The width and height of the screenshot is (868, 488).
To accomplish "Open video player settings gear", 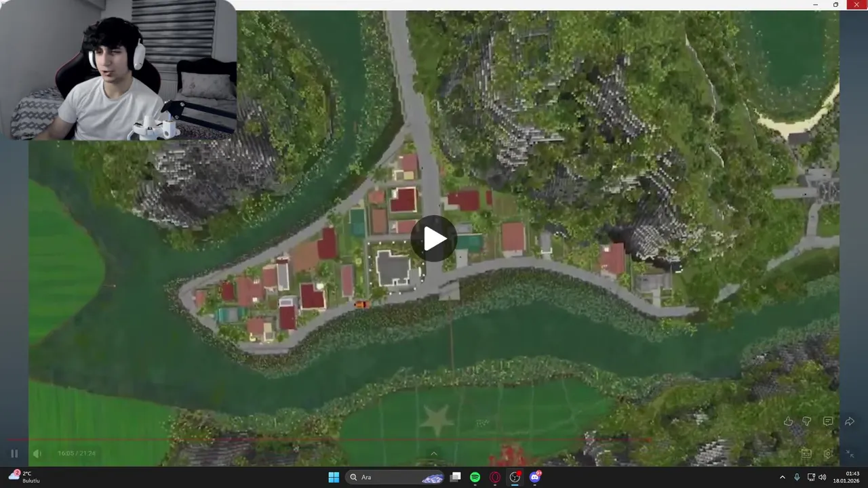I will pos(828,453).
